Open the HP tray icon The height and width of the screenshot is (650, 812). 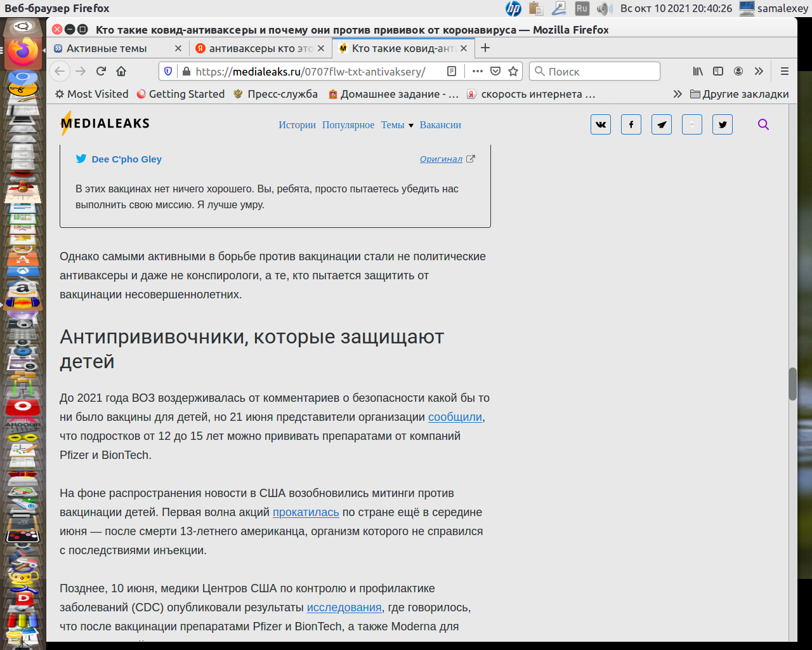tap(513, 8)
